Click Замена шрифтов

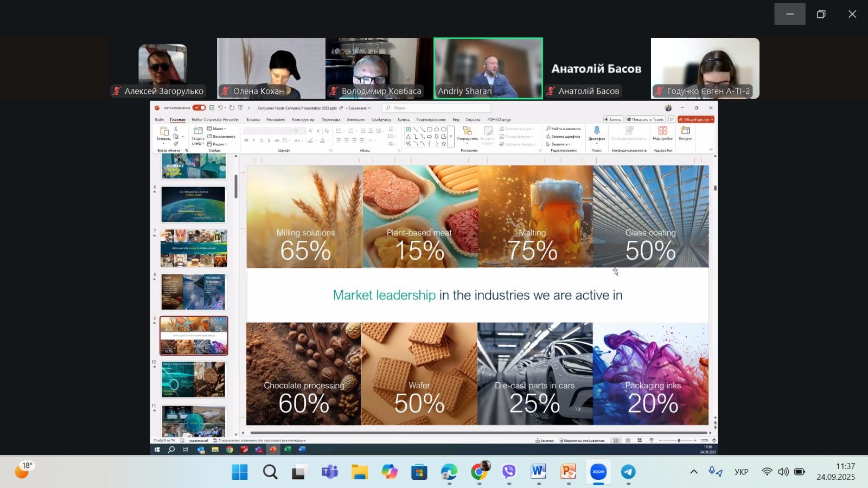click(563, 136)
